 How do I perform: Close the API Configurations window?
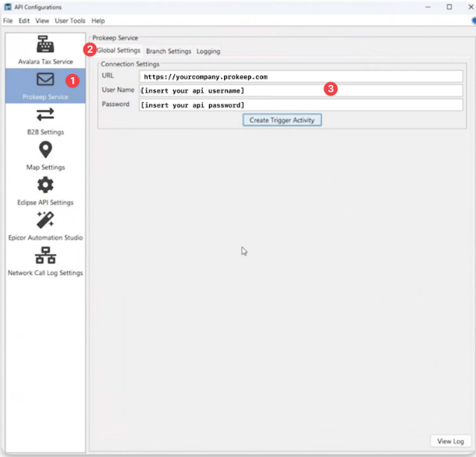coord(471,7)
